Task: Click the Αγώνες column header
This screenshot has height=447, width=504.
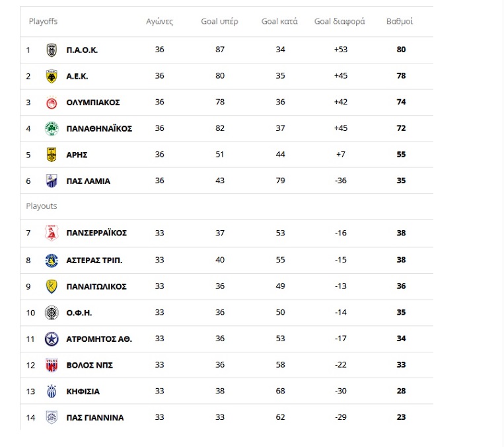Action: point(160,22)
